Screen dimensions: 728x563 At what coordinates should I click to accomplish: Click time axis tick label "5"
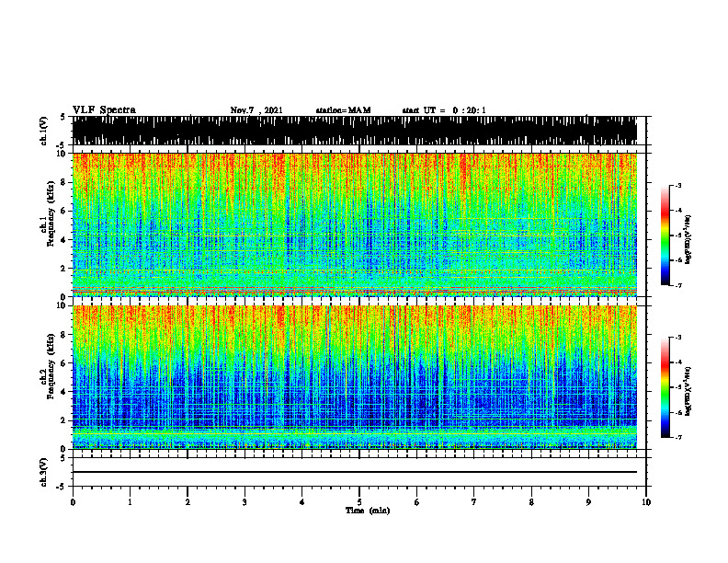point(359,502)
